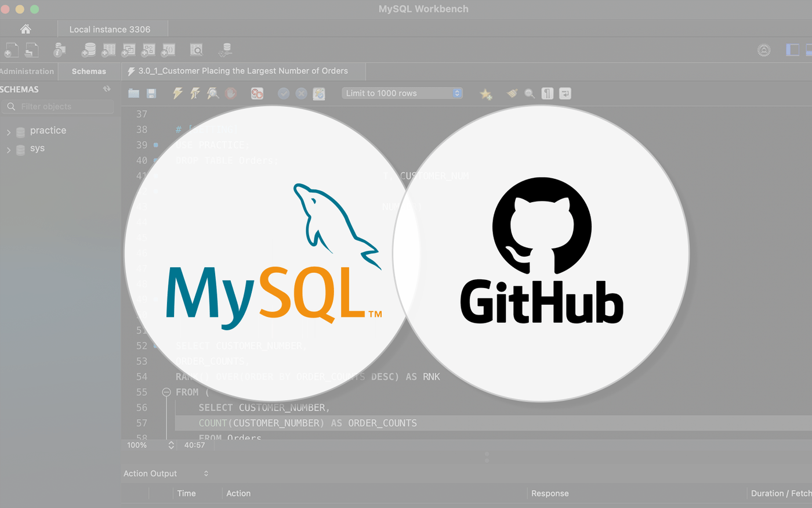The width and height of the screenshot is (812, 508).
Task: Click the 40:57 cursor position indicator
Action: coord(194,445)
